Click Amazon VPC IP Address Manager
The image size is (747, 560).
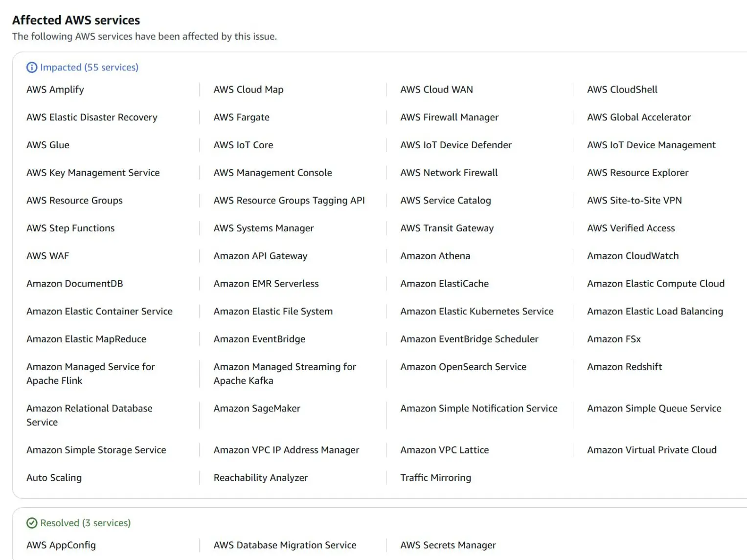click(x=287, y=450)
